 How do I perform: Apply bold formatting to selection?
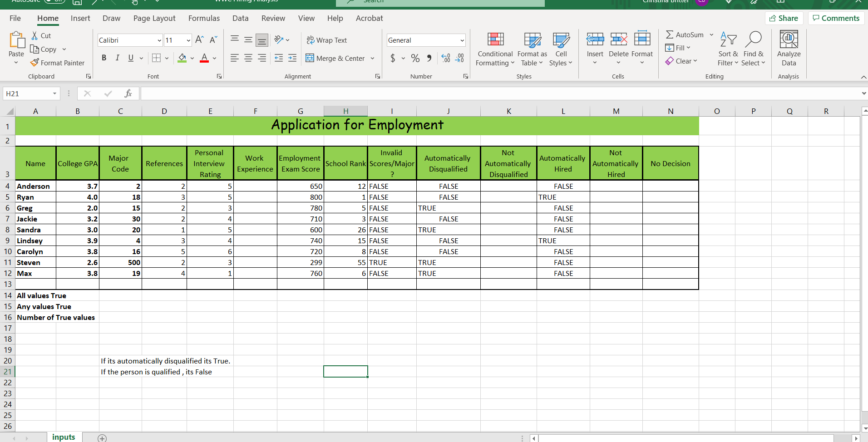pyautogui.click(x=104, y=58)
